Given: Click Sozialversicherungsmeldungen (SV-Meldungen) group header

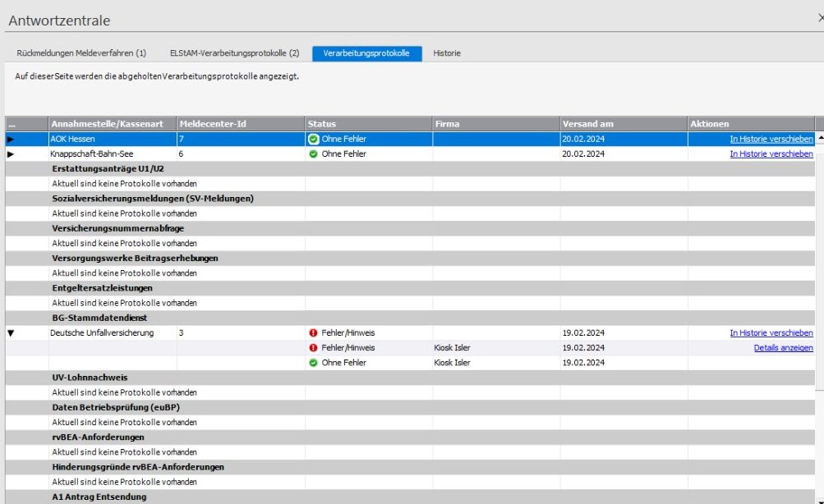Looking at the screenshot, I should click(x=410, y=199).
